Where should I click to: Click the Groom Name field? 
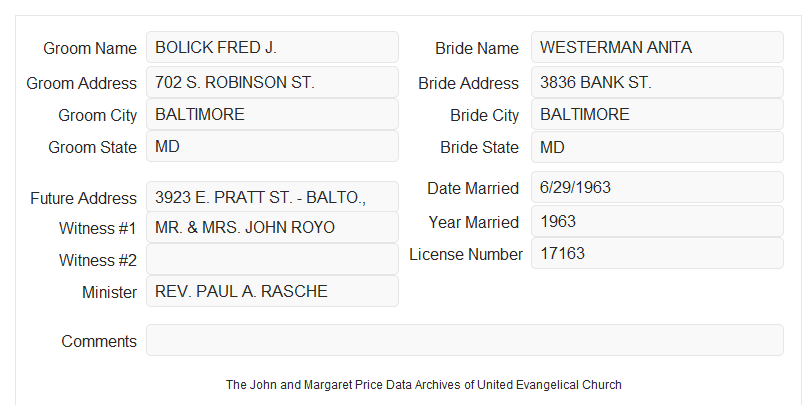point(272,47)
